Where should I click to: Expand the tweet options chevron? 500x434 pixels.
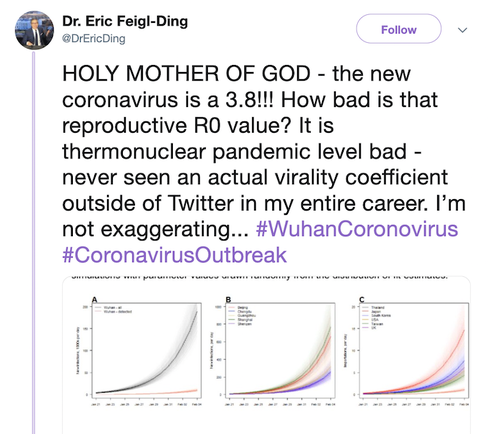pyautogui.click(x=462, y=30)
